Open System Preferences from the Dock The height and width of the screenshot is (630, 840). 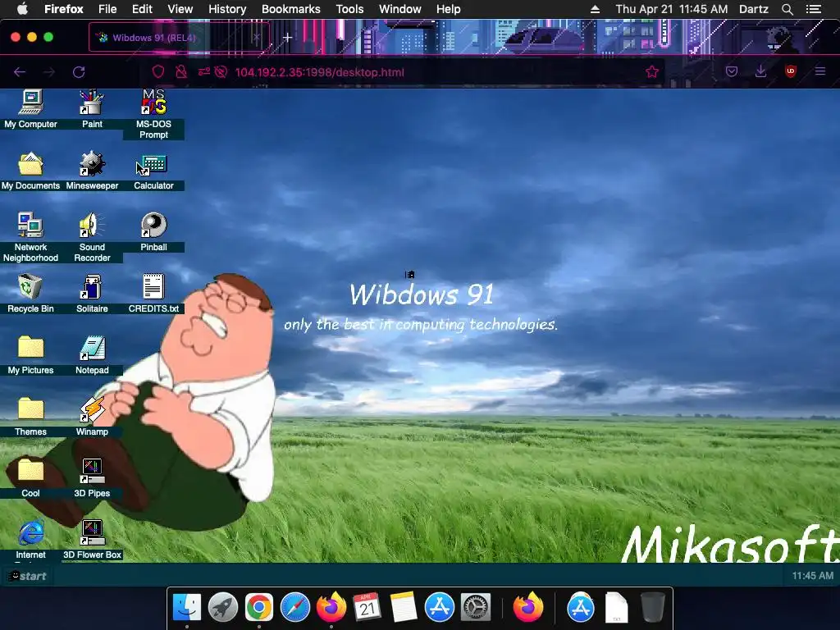[x=476, y=608]
